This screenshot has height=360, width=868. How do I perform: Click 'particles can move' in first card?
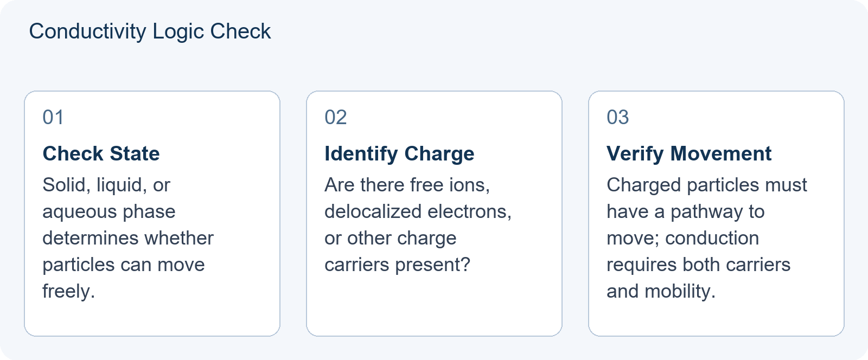click(x=124, y=265)
